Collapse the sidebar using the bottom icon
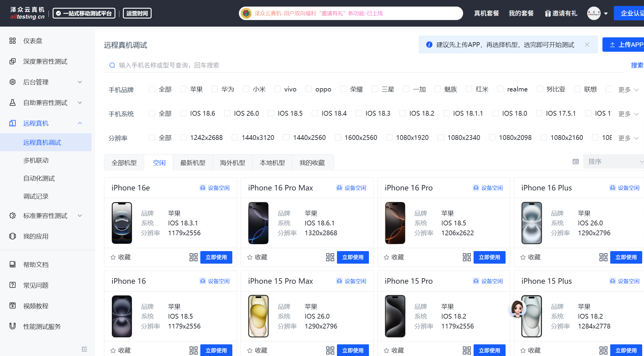 [x=84, y=349]
